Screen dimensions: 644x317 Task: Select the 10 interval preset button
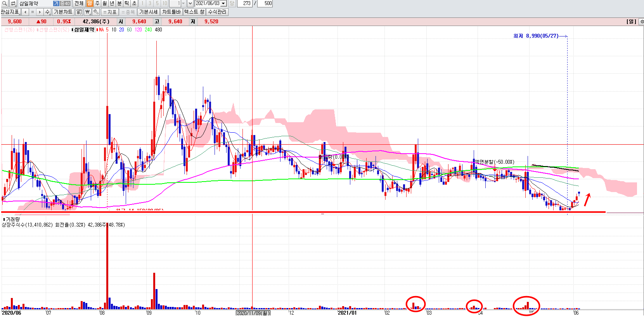(164, 3)
